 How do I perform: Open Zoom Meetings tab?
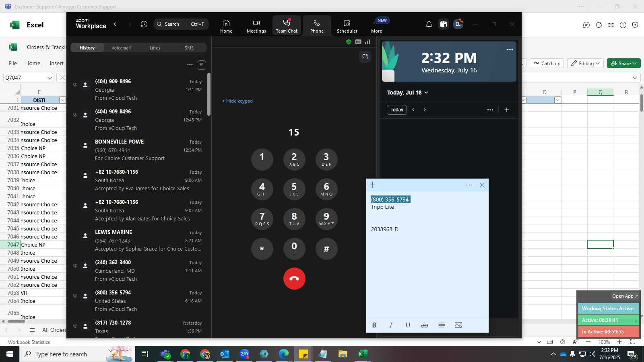pyautogui.click(x=256, y=26)
